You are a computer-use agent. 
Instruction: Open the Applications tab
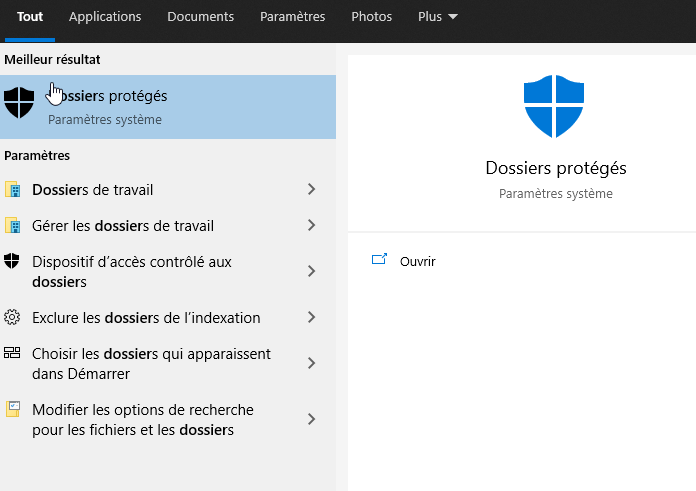coord(105,17)
